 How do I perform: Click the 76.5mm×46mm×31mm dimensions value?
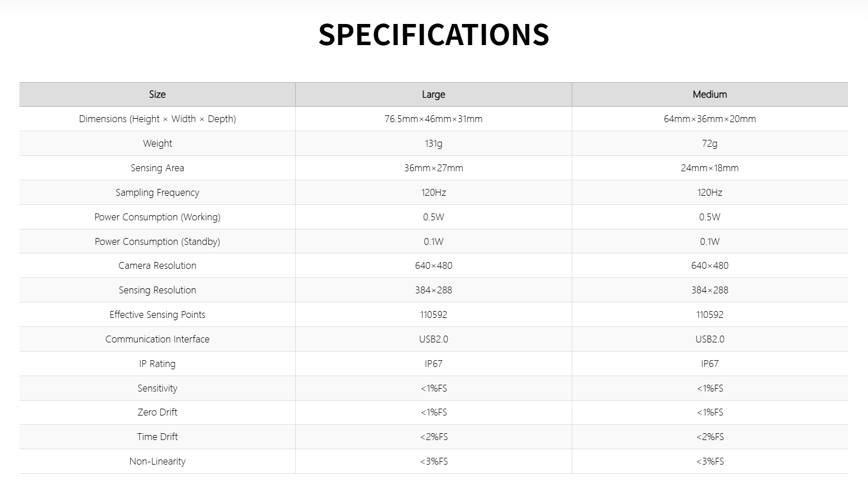point(433,119)
